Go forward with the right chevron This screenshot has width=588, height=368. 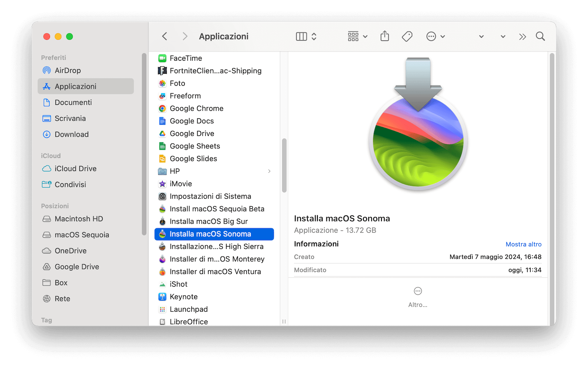tap(185, 36)
